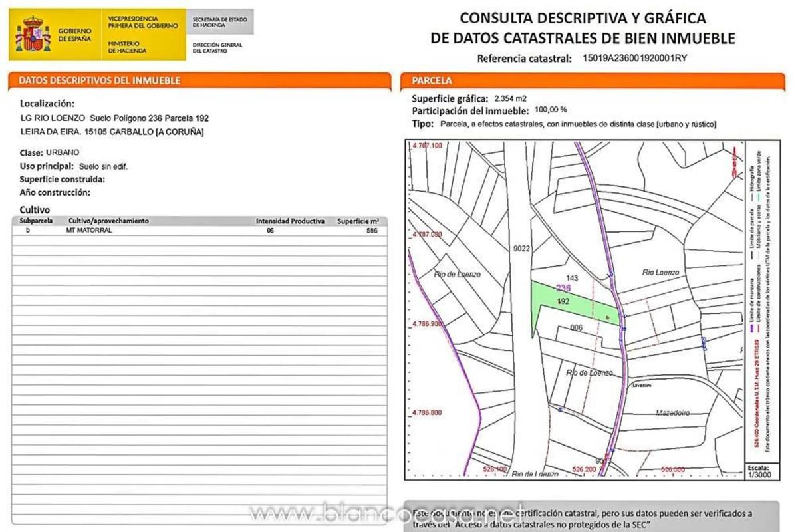Viewport: 794px width, 532px height.
Task: Click the Mazadoiro place name on map
Action: coord(672,412)
